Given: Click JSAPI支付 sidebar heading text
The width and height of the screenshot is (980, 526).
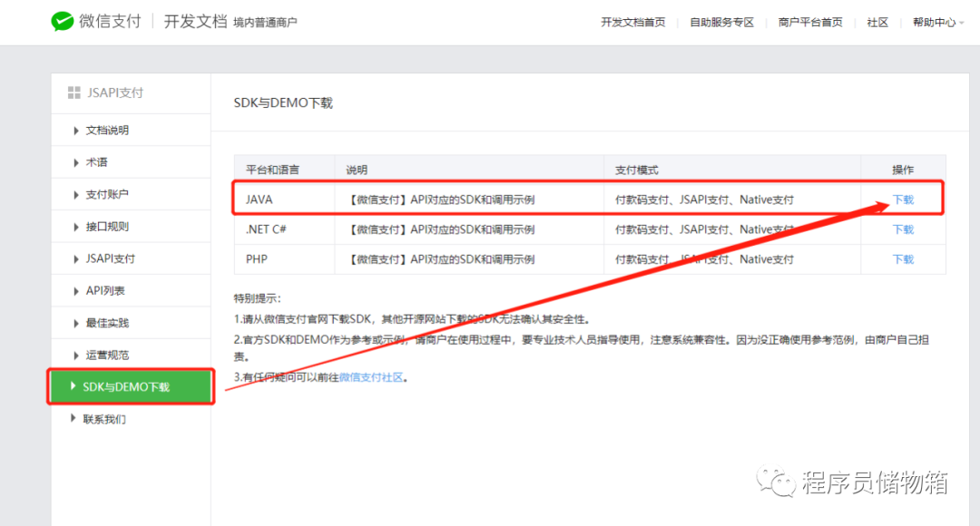Looking at the screenshot, I should point(115,93).
